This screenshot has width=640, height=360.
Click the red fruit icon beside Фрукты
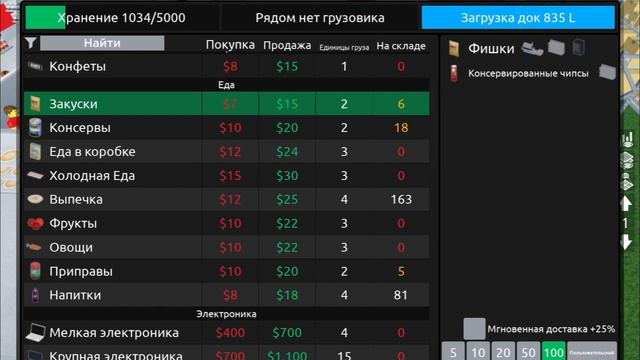tap(36, 223)
